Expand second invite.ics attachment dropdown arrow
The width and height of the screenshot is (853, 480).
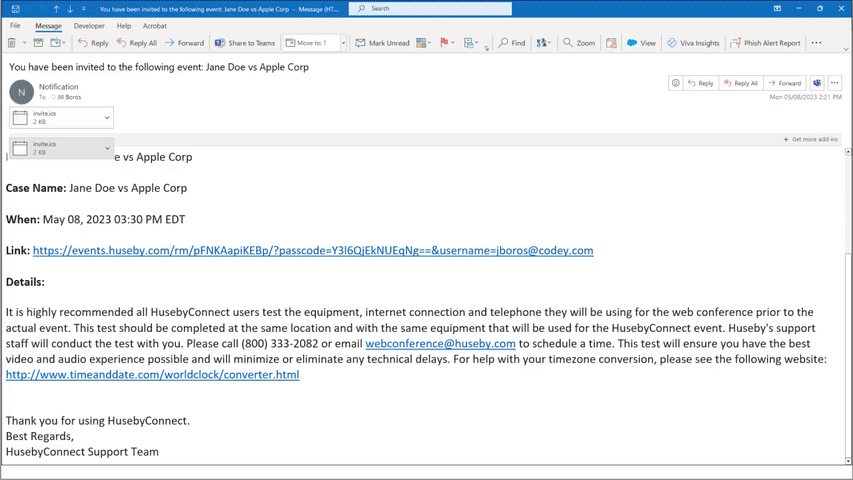[107, 148]
